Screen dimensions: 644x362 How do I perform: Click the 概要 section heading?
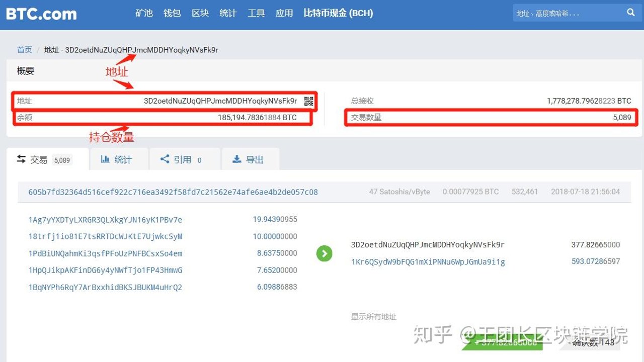(26, 71)
